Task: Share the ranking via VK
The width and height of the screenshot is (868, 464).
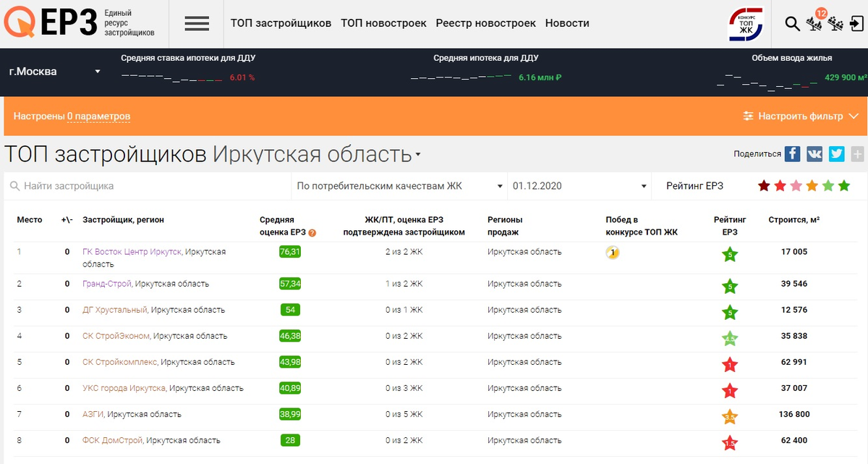Action: coord(813,153)
